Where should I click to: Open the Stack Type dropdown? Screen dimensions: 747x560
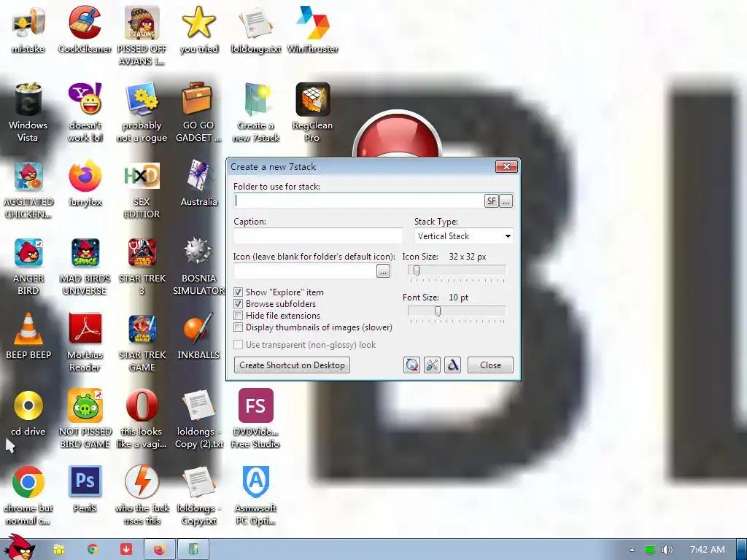[463, 236]
